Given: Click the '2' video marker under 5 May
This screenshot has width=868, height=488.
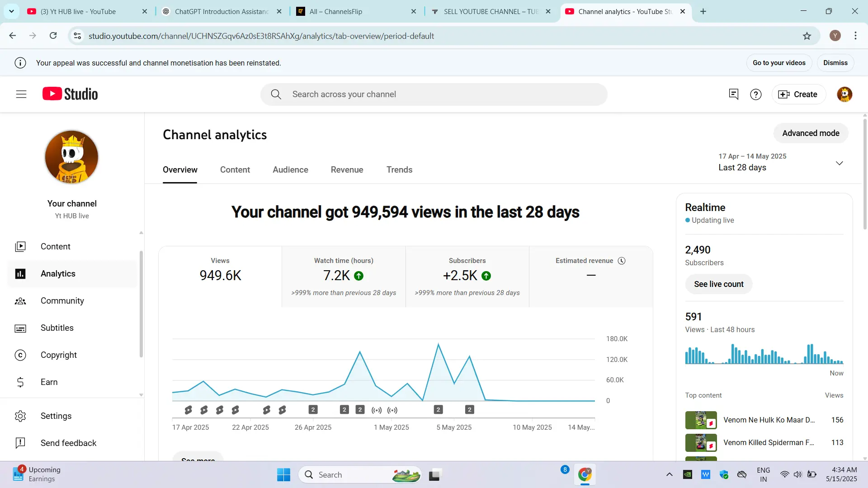Looking at the screenshot, I should 438,410.
